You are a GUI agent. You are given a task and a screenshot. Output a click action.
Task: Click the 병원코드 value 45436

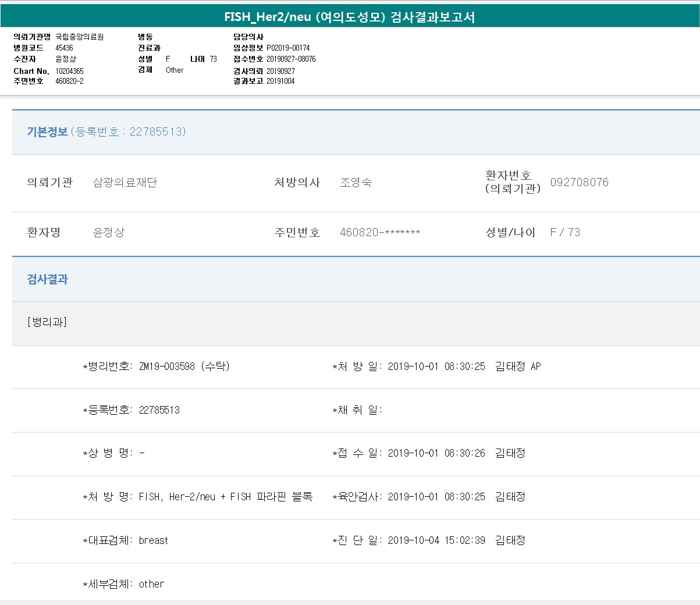point(65,48)
